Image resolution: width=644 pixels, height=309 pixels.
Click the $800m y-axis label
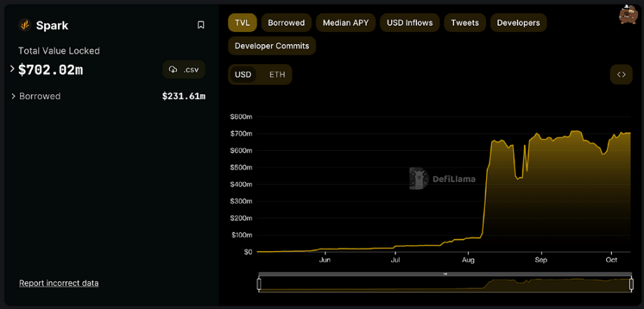241,117
